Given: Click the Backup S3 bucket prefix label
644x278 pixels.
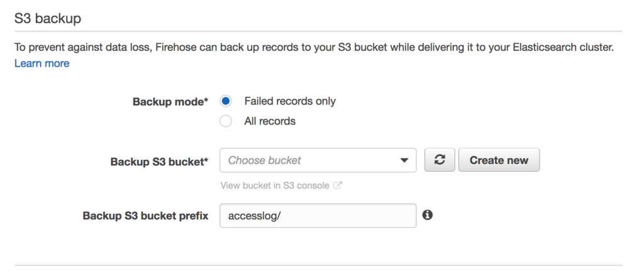Looking at the screenshot, I should tap(145, 216).
